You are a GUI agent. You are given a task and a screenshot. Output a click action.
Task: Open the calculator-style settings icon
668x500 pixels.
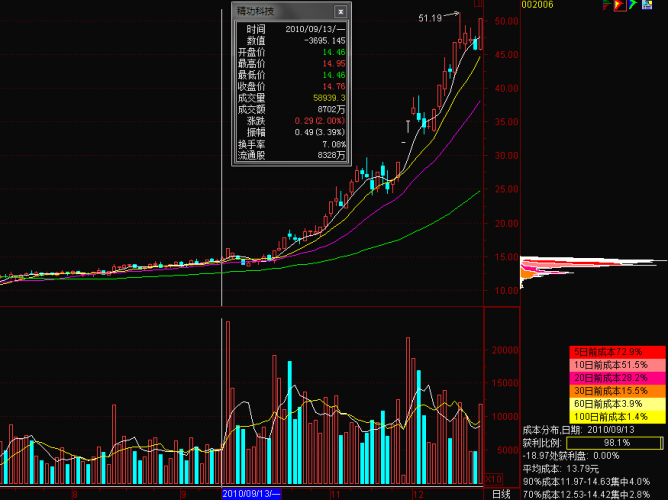click(x=648, y=6)
